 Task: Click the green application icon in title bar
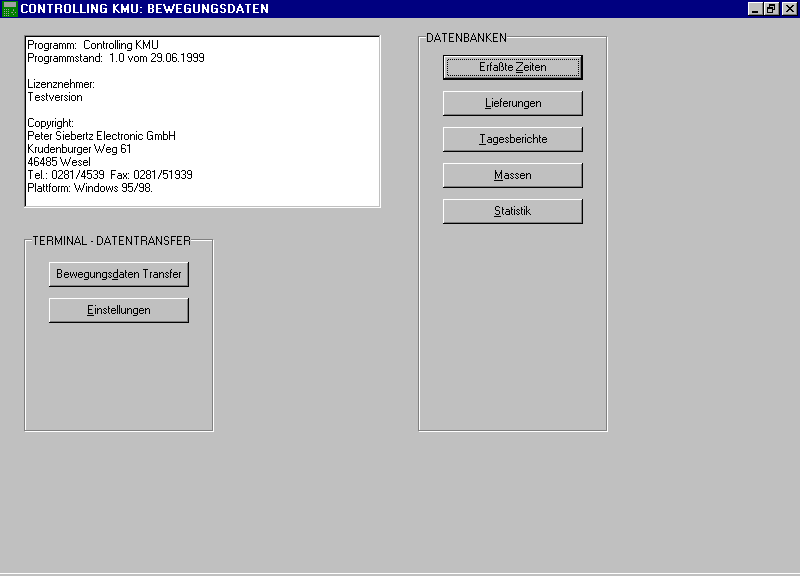pos(9,9)
